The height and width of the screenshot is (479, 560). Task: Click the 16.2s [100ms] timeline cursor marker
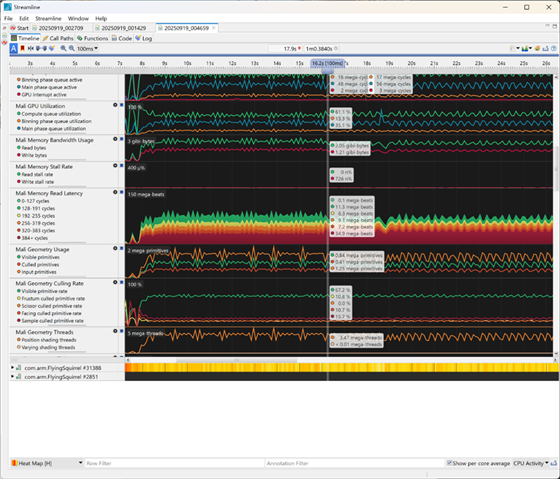(x=328, y=63)
